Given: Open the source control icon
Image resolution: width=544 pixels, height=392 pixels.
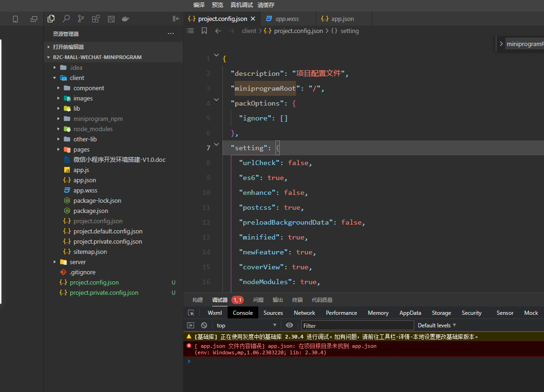Looking at the screenshot, I should (x=81, y=19).
